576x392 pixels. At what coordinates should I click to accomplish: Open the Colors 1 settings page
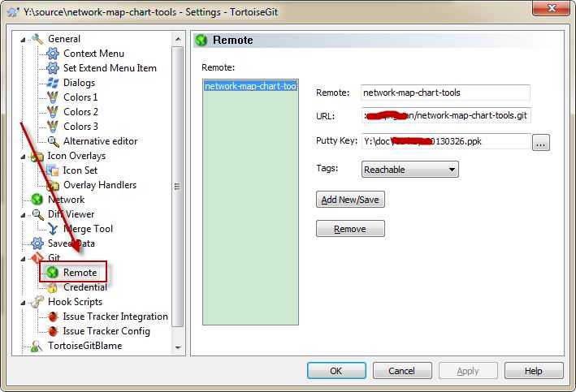(80, 97)
